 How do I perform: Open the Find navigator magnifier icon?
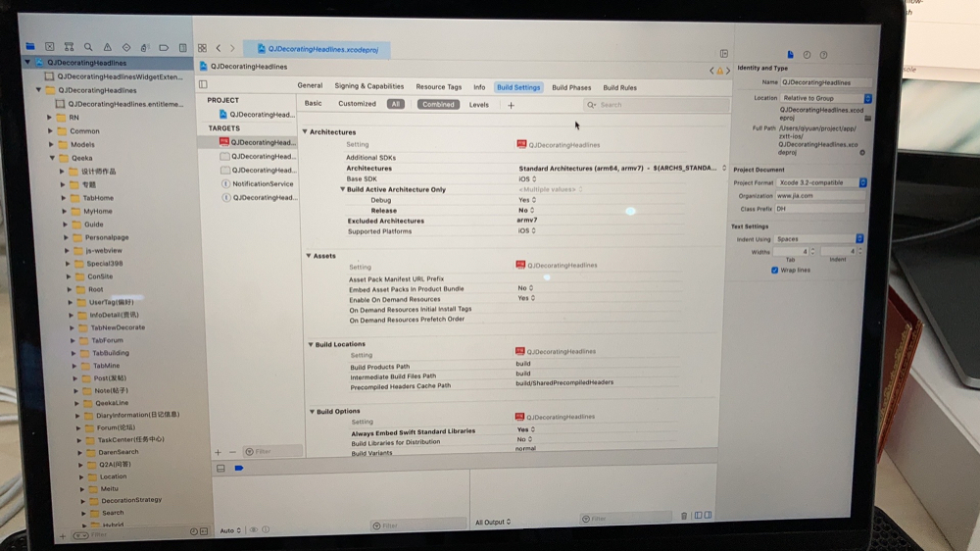88,47
